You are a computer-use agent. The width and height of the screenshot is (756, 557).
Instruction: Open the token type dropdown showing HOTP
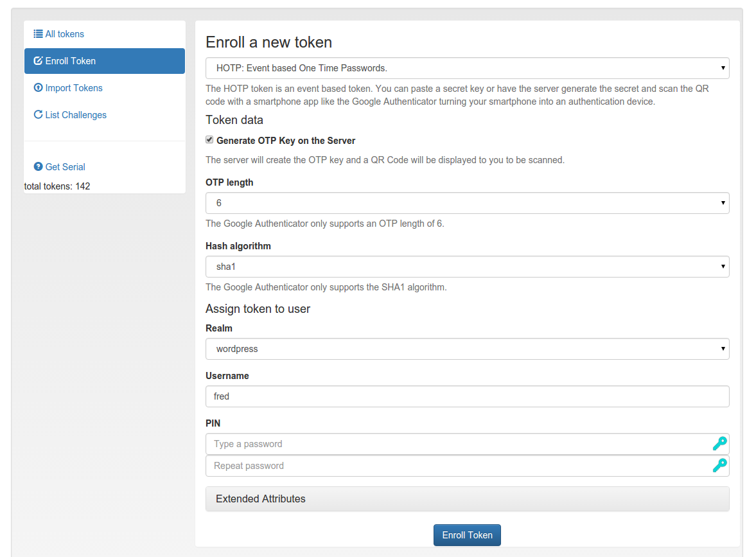tap(467, 68)
